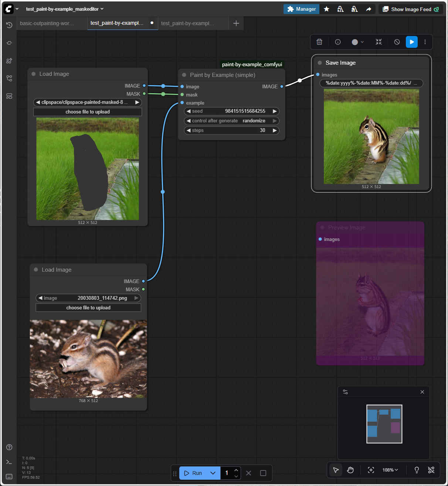Click the fit view icon

coord(371,470)
